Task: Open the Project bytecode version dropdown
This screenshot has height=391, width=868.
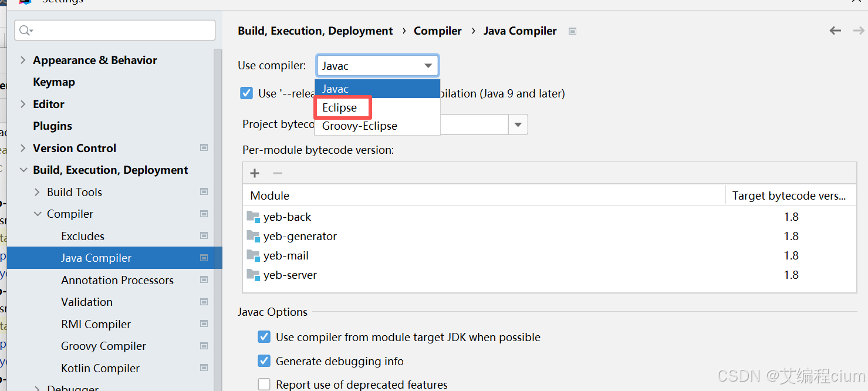Action: [x=517, y=124]
